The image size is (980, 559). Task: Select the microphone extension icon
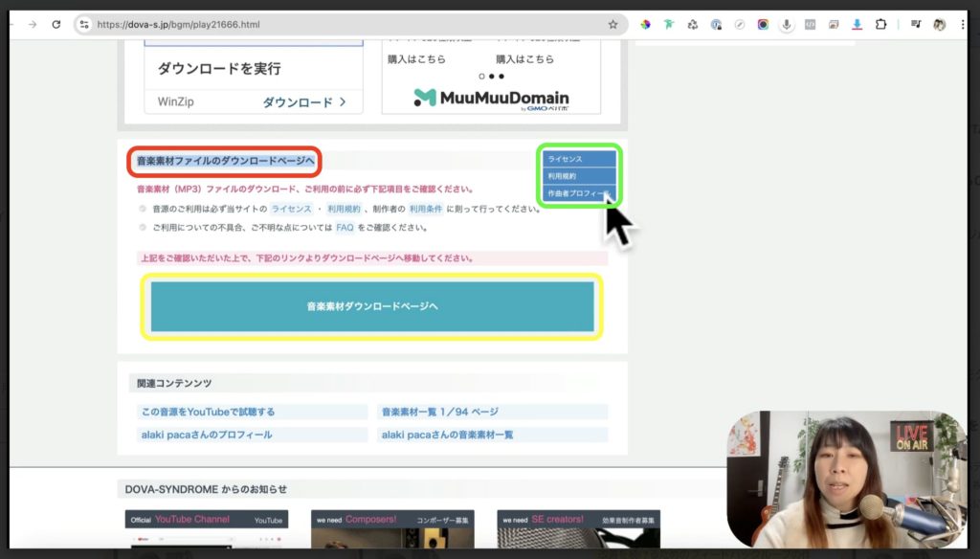786,23
